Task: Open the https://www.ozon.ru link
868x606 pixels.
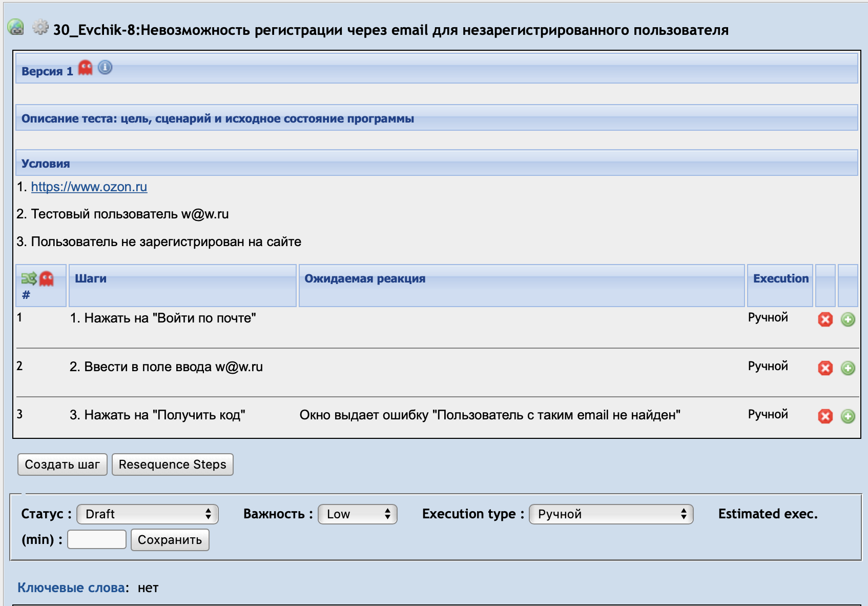Action: 89,187
